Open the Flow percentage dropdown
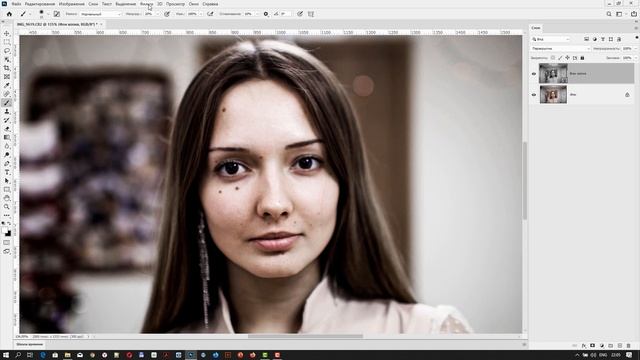This screenshot has width=640, height=360. coord(201,14)
